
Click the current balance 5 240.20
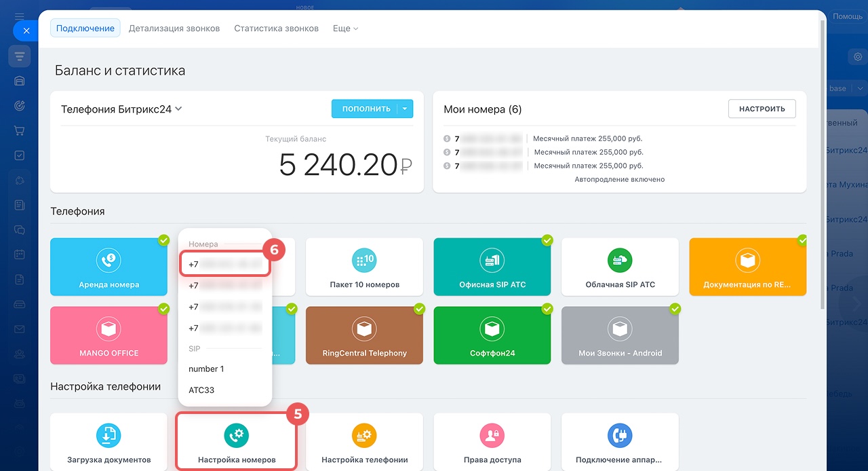(x=345, y=165)
